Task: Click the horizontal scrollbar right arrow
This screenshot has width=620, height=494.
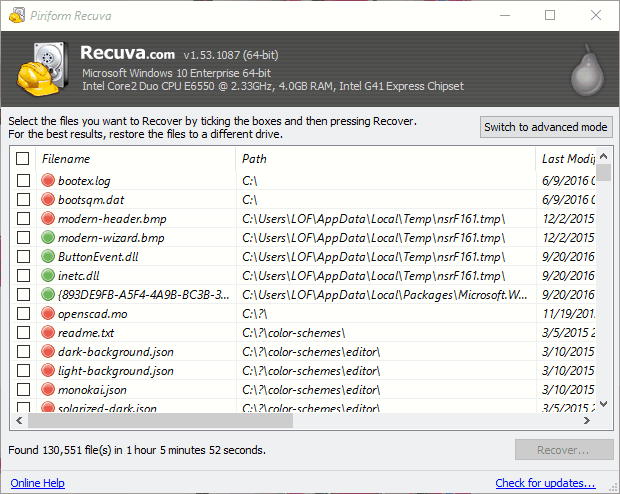Action: coord(587,420)
